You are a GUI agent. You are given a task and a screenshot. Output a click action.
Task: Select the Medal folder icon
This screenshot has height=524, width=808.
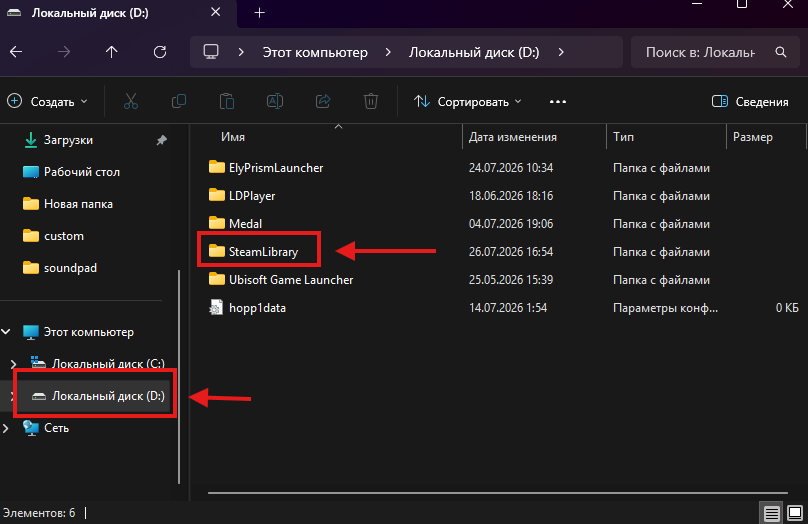tap(216, 223)
